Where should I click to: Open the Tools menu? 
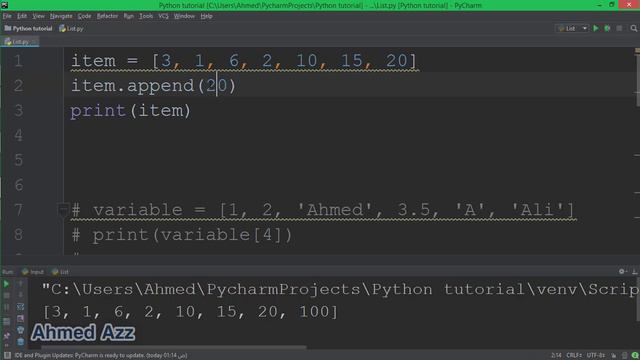pyautogui.click(x=146, y=16)
